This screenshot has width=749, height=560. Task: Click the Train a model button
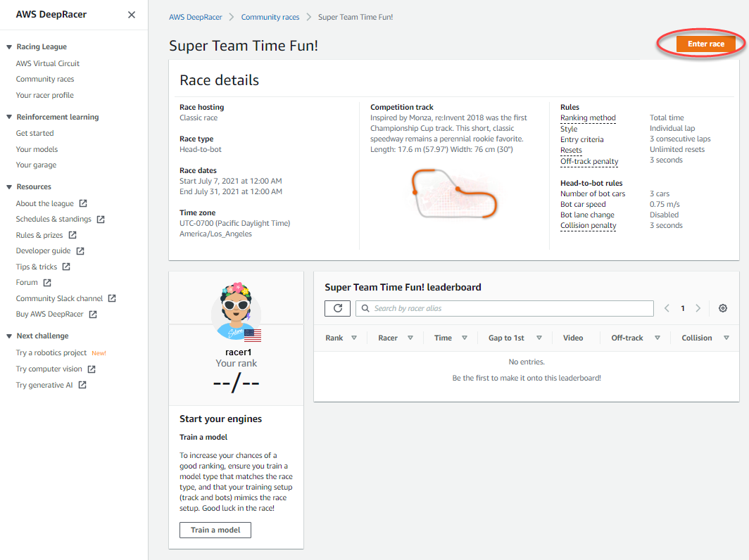point(215,530)
